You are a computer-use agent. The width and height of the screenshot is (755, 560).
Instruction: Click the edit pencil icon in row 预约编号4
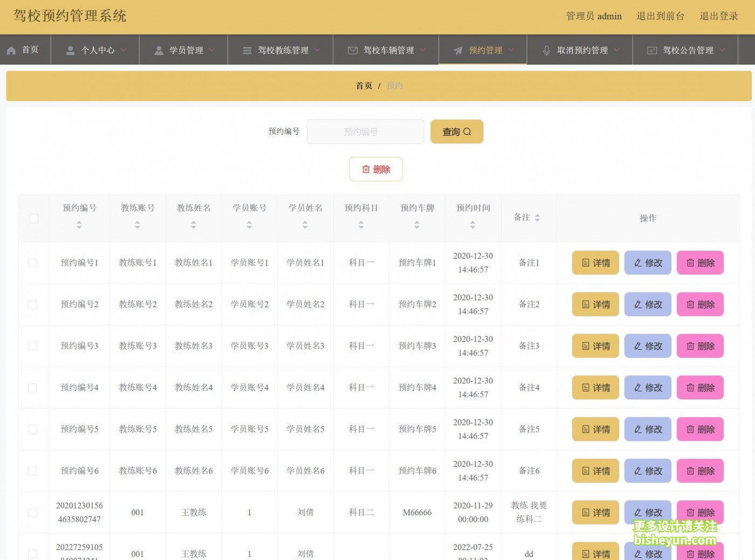pyautogui.click(x=638, y=388)
